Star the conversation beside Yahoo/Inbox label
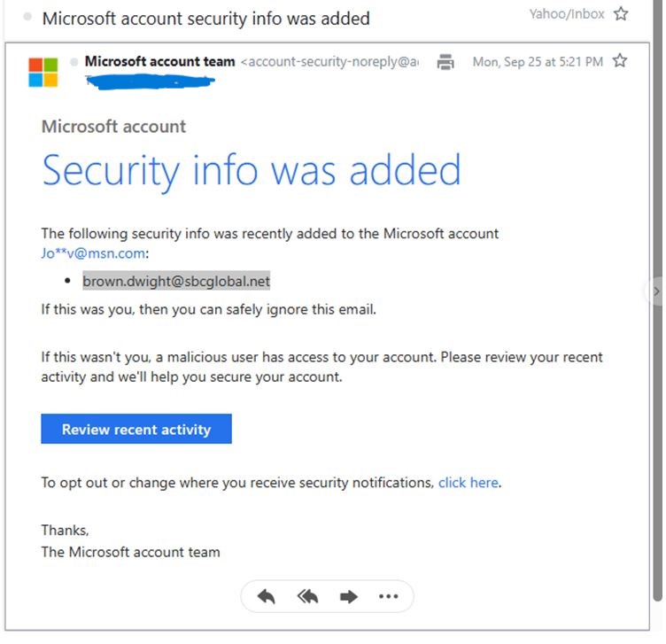The height and width of the screenshot is (644, 666). (621, 14)
